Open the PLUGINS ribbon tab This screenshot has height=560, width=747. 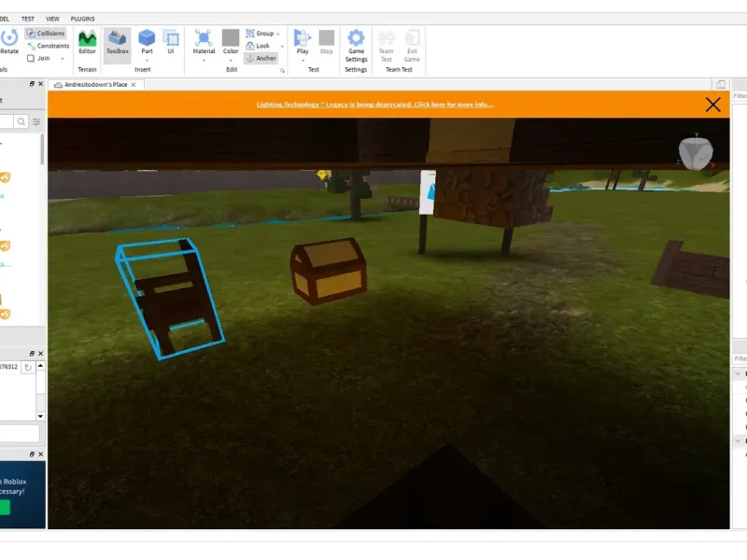pyautogui.click(x=82, y=19)
